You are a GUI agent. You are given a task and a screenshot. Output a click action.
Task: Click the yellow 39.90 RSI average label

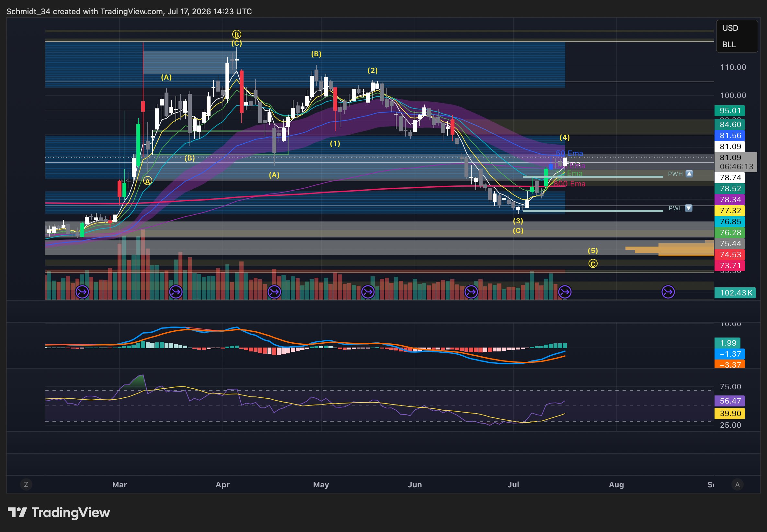(x=730, y=413)
